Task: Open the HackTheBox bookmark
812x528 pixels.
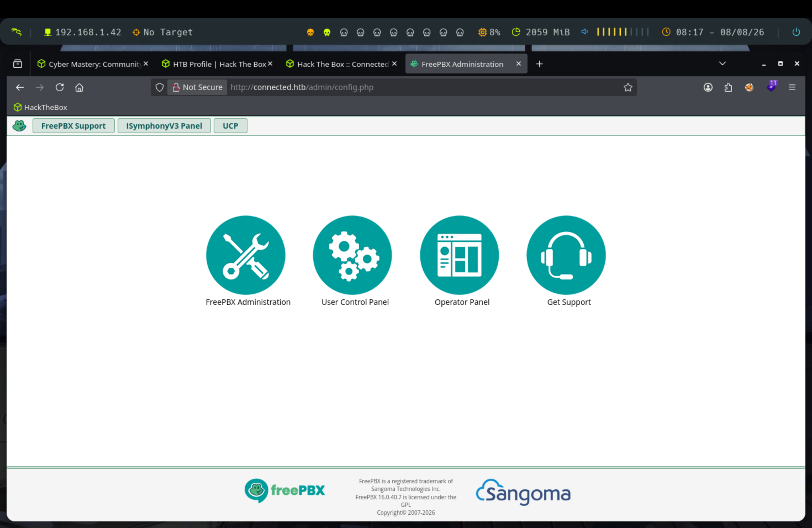Action: pyautogui.click(x=40, y=107)
